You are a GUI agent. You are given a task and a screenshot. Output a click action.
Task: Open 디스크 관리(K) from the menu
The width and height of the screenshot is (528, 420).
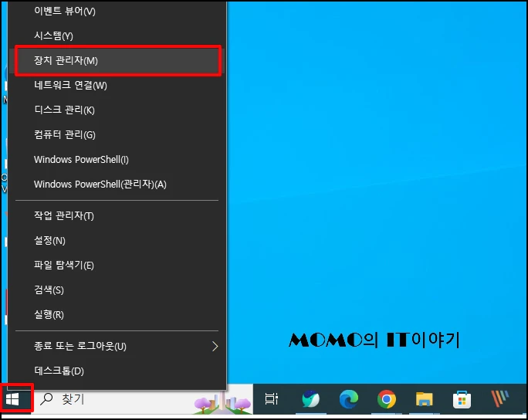(x=117, y=110)
